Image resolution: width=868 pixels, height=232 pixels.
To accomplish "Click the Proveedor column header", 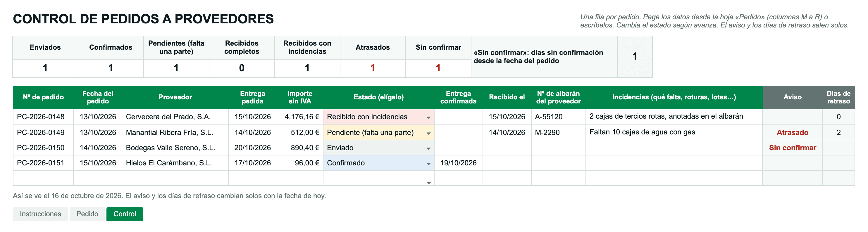I will click(175, 97).
